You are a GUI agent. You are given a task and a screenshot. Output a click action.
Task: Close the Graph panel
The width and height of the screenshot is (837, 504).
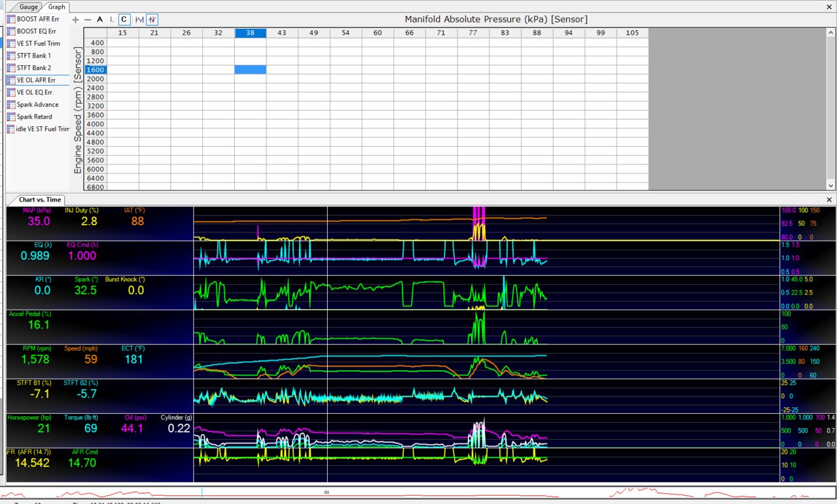click(830, 7)
